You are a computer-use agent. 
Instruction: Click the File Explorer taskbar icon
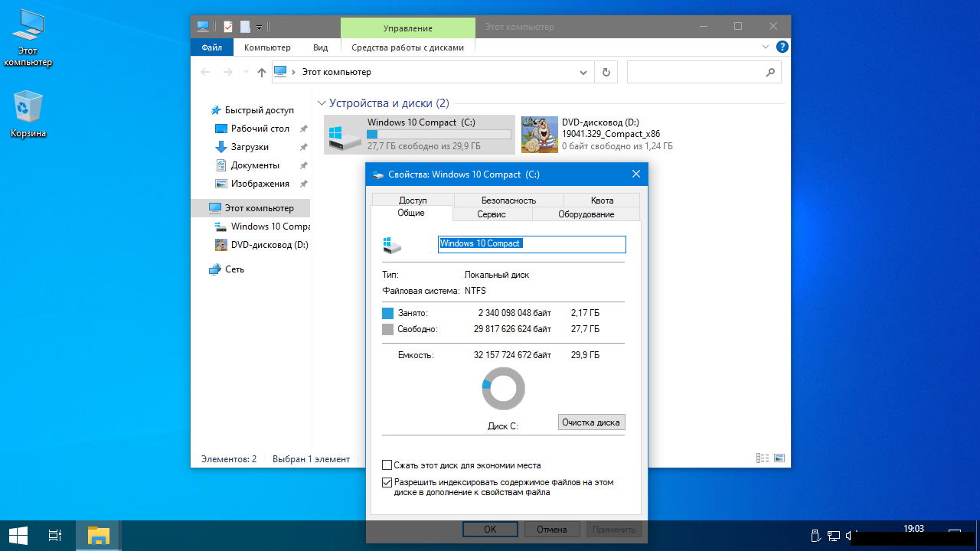coord(98,536)
